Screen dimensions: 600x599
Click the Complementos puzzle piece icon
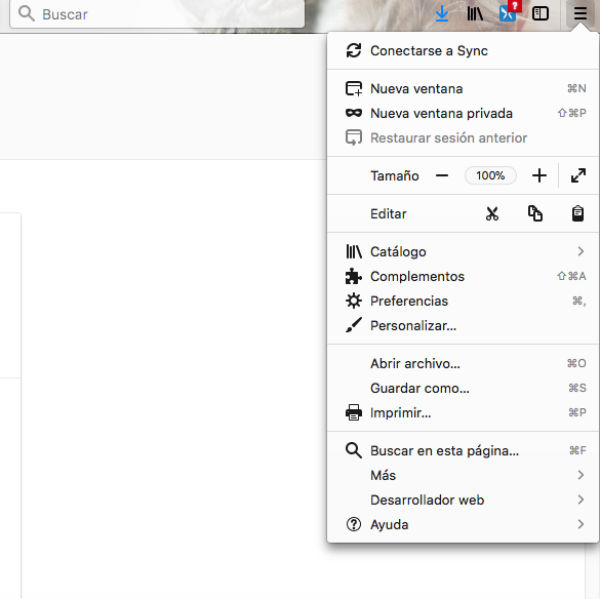(x=353, y=276)
